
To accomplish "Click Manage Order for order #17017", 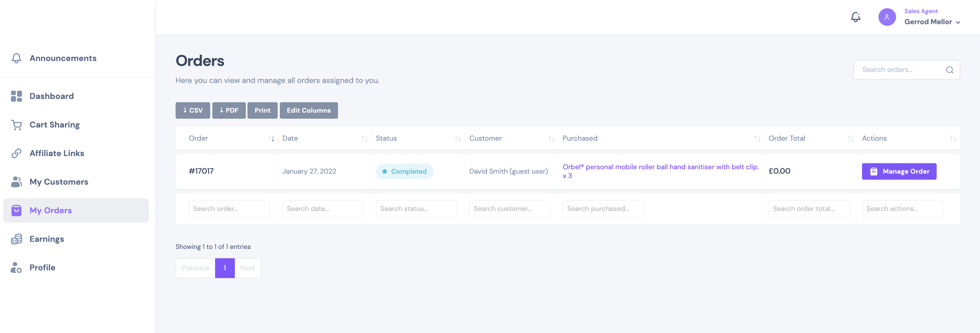I will (899, 171).
